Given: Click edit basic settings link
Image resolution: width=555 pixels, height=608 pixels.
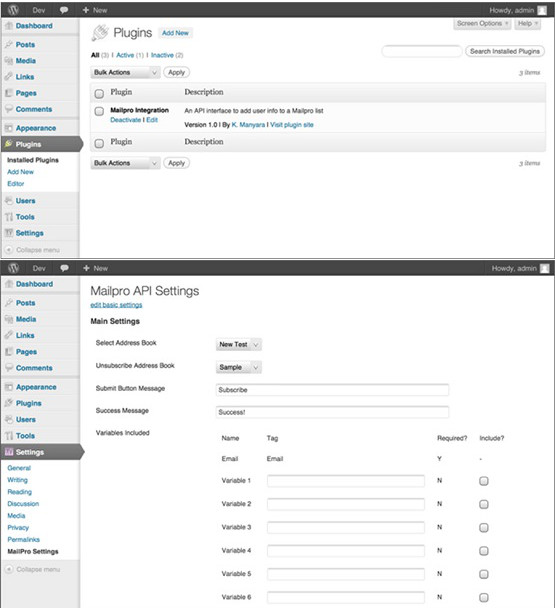Looking at the screenshot, I should coord(116,305).
